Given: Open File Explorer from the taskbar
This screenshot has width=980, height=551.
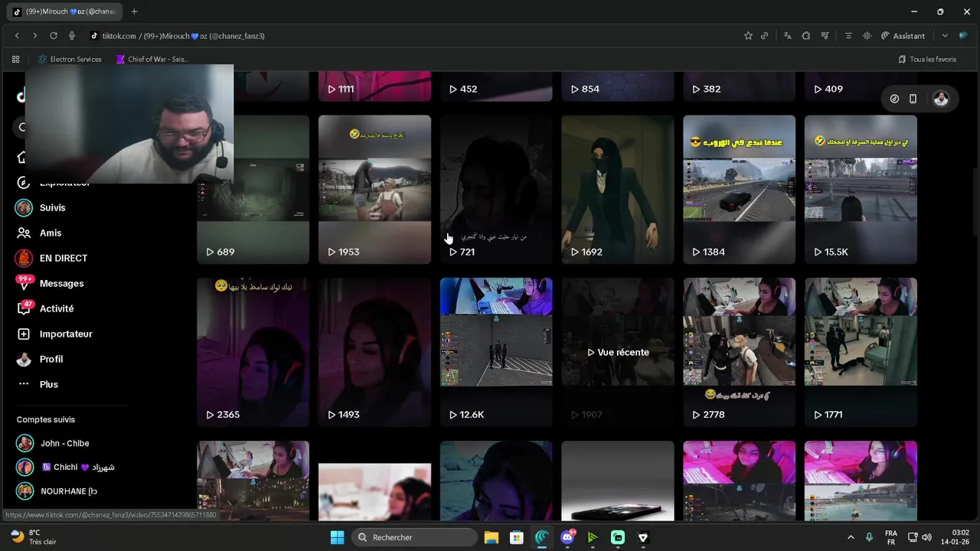Looking at the screenshot, I should pyautogui.click(x=492, y=537).
